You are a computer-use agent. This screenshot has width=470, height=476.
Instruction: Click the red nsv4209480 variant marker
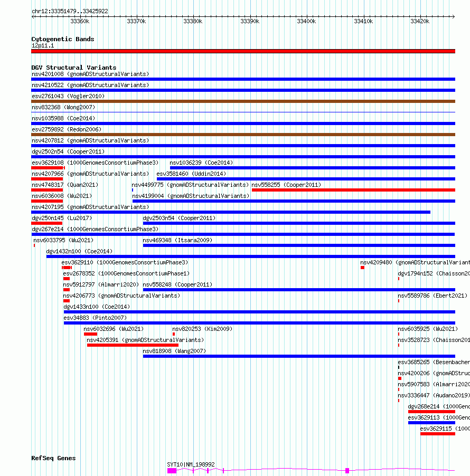362,268
